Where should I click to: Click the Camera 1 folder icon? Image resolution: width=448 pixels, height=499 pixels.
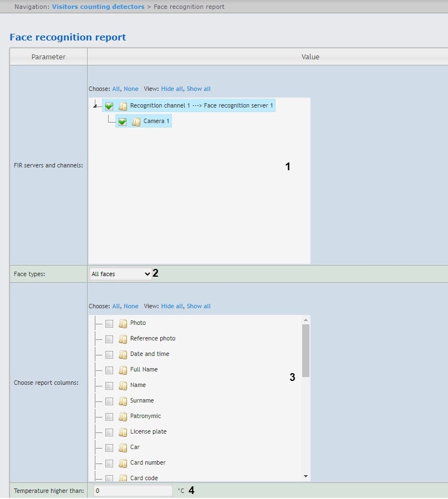click(x=136, y=121)
